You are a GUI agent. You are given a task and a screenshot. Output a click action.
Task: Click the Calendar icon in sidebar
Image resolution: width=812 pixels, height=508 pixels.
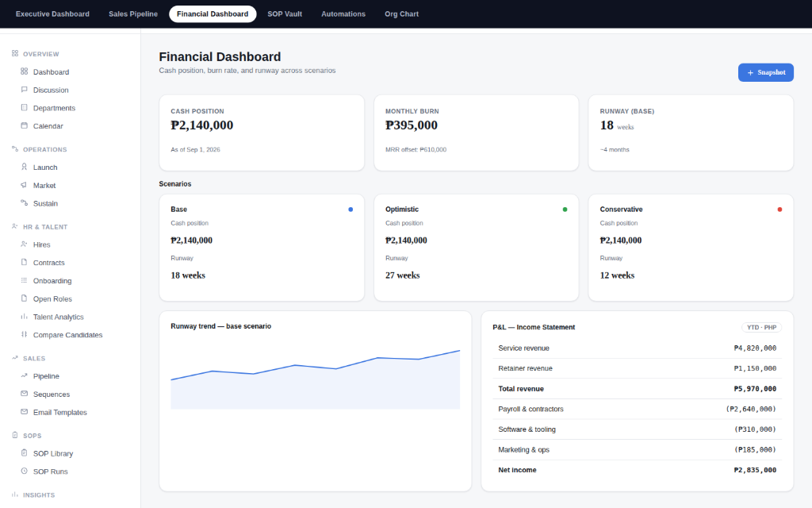24,125
